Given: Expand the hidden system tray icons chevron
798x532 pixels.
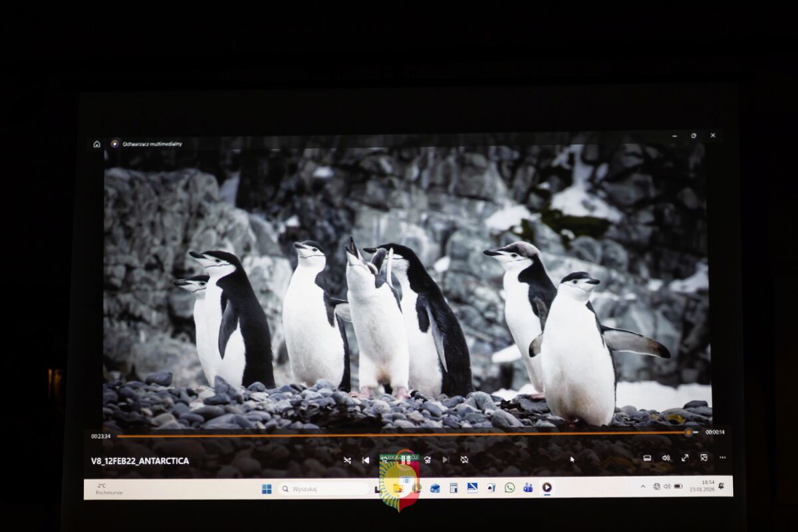Looking at the screenshot, I should (x=643, y=487).
